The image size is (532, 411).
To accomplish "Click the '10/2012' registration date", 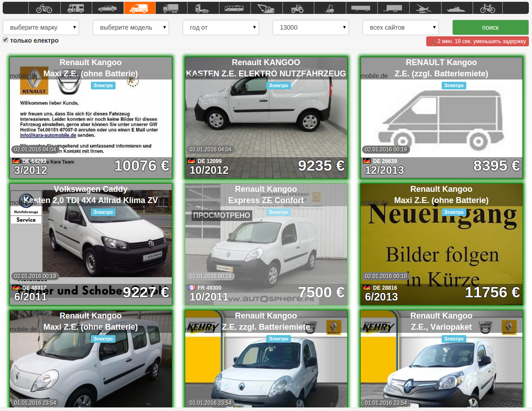I will pyautogui.click(x=209, y=170).
